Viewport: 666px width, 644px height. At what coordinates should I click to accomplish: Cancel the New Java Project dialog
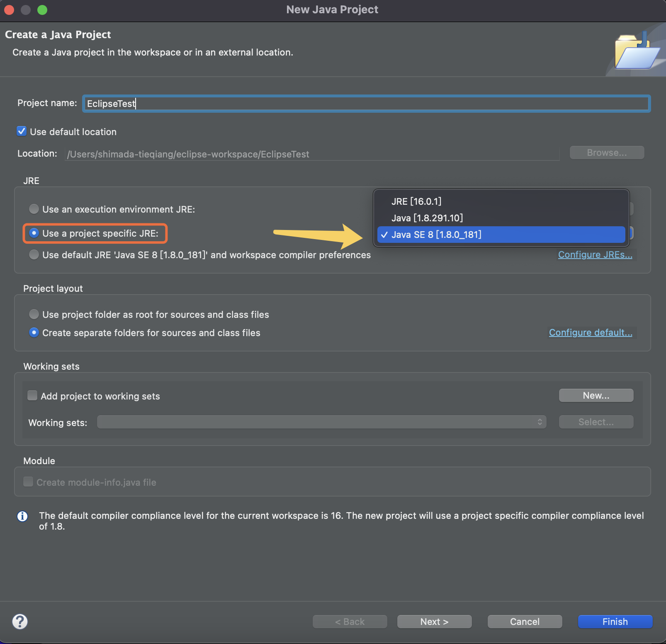click(524, 621)
